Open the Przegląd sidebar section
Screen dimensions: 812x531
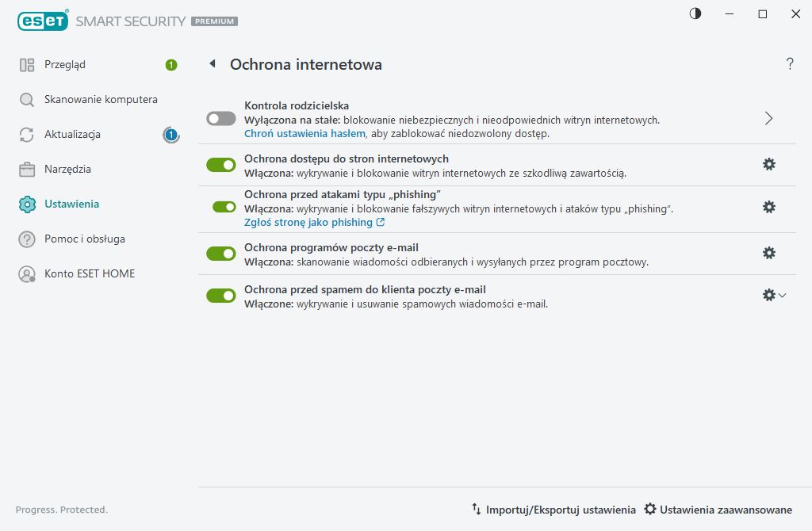(x=65, y=65)
